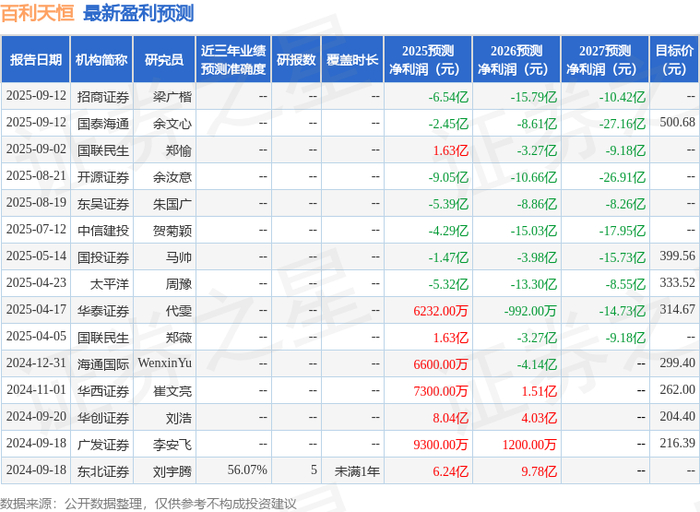
Task: Click the -992.00万 profit forecast
Action: 530,311
